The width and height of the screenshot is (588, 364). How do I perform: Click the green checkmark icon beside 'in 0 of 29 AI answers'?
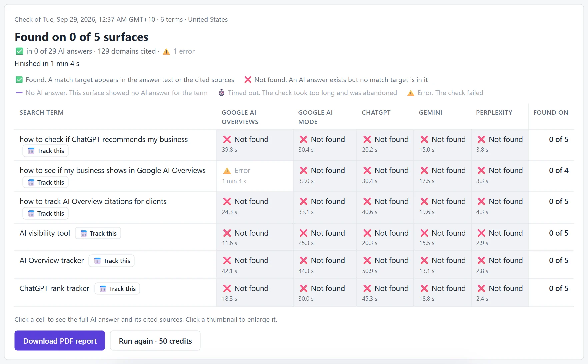(x=19, y=51)
